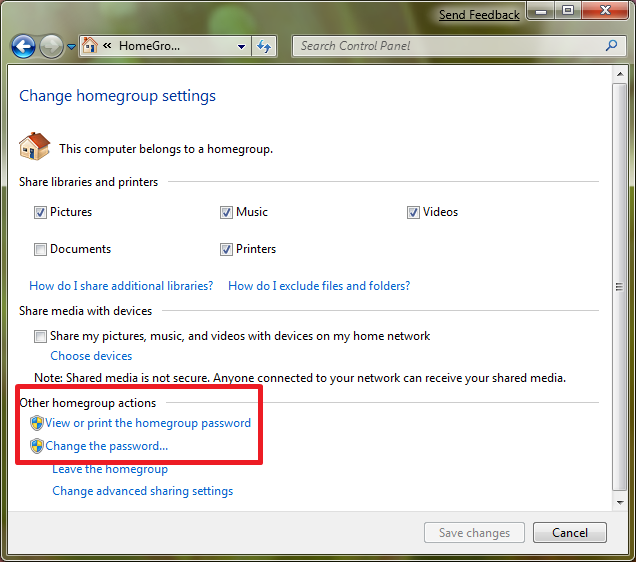Open Change advanced sharing settings
The height and width of the screenshot is (562, 636).
(143, 491)
